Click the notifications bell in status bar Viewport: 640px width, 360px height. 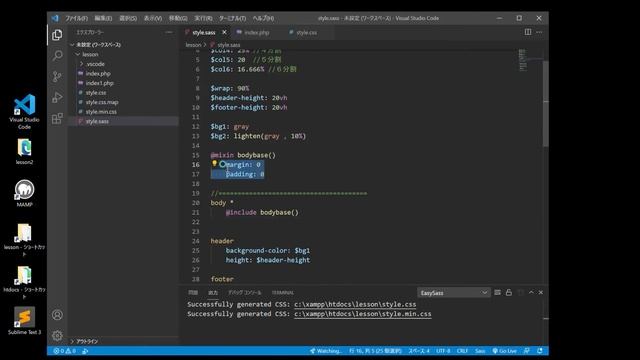[x=540, y=351]
